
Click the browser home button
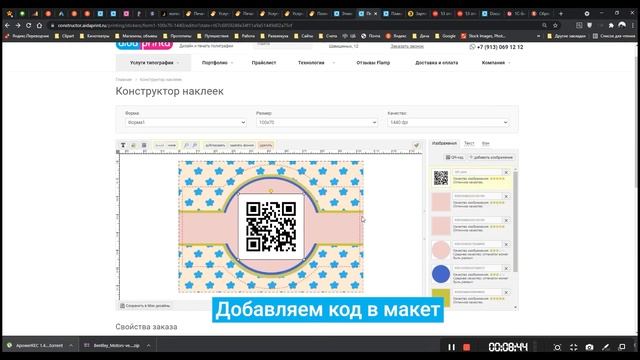(40, 25)
